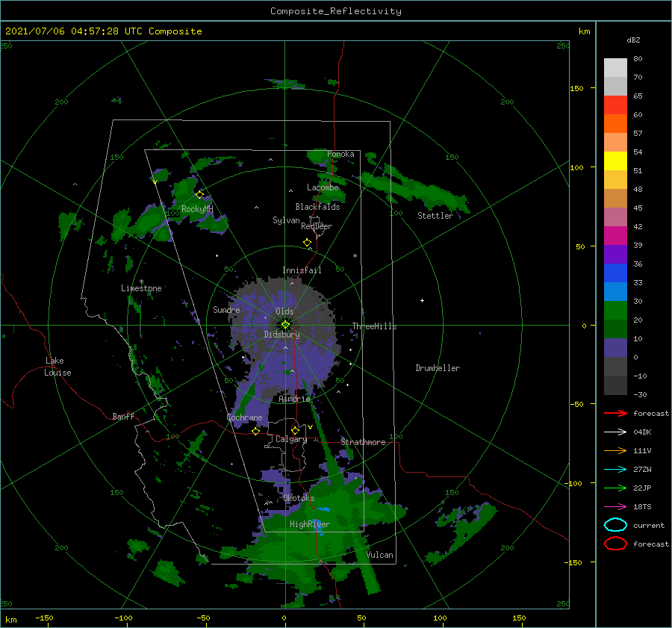Viewport: 672px width, 628px height.
Task: Click the Okotoks town label
Action: click(x=299, y=498)
